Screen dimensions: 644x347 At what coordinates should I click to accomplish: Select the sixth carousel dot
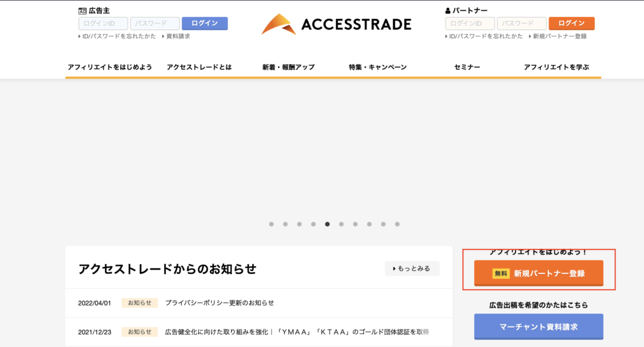(x=341, y=224)
